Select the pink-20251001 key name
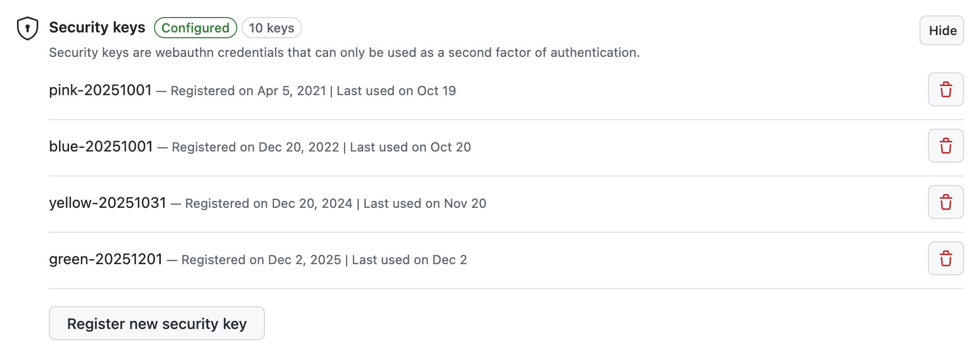This screenshot has width=980, height=354. (x=100, y=90)
